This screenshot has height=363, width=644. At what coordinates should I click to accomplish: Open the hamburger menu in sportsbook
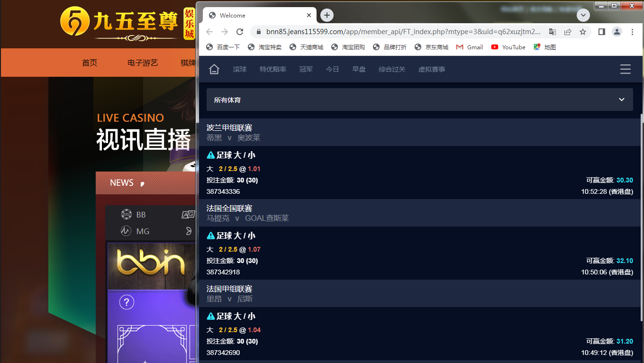(x=626, y=69)
